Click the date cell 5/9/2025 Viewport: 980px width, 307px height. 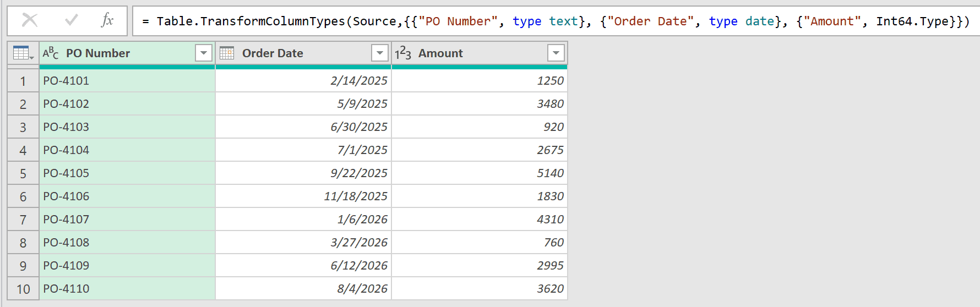coord(303,104)
